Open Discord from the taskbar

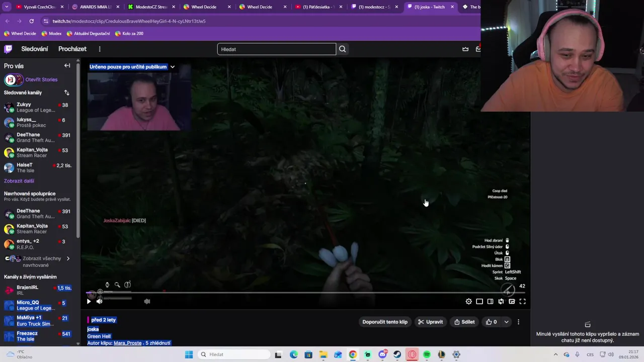pos(382,354)
